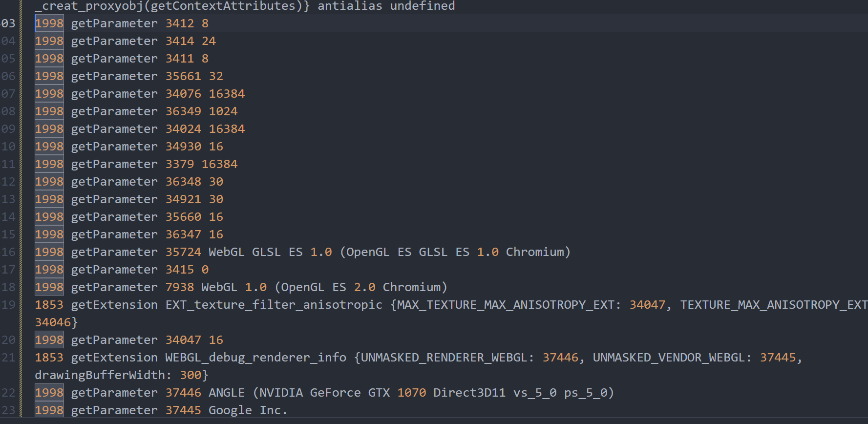868x424 pixels.
Task: Click line number 19 in the gutter
Action: [x=8, y=305]
